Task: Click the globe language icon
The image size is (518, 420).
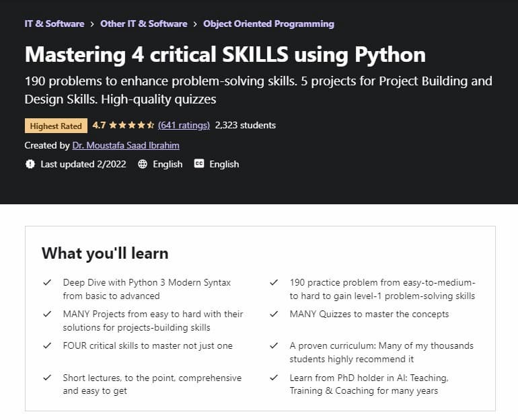Action: (x=143, y=164)
